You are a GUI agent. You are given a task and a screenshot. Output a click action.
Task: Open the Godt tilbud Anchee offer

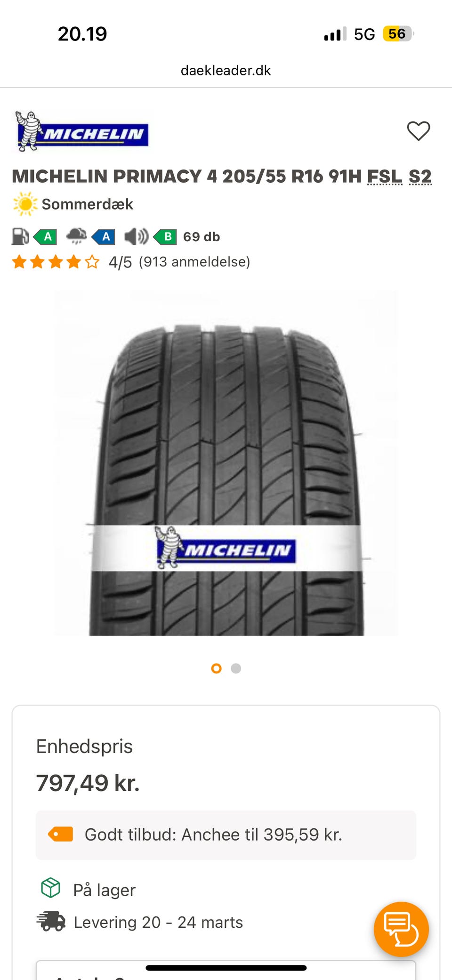click(x=226, y=835)
